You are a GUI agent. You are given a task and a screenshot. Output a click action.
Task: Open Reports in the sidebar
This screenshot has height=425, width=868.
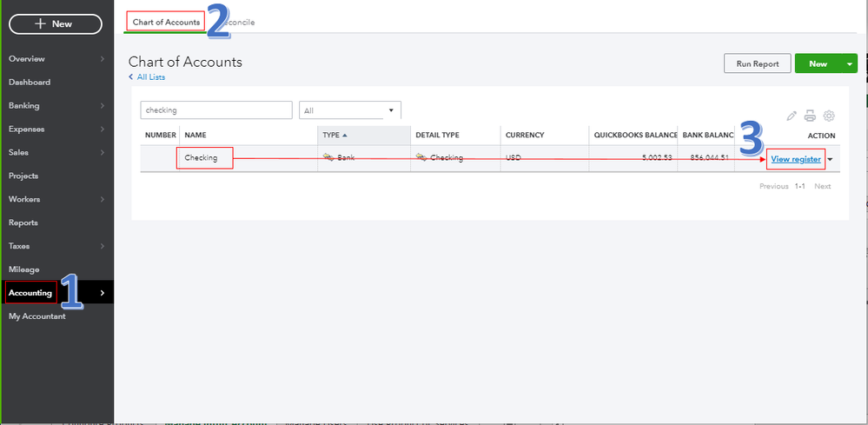point(23,222)
